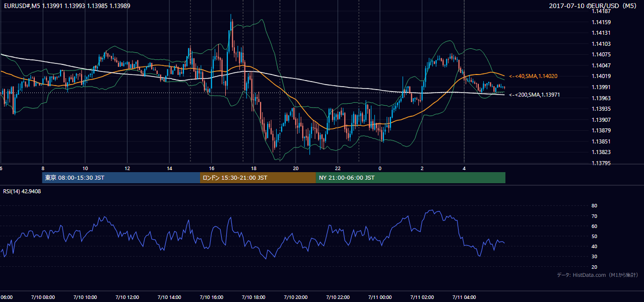Click hour label 18 under the price chart
The width and height of the screenshot is (644, 302).
253,168
